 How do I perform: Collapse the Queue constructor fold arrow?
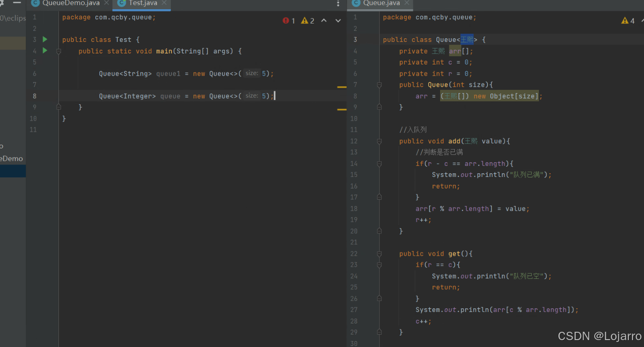(x=379, y=85)
